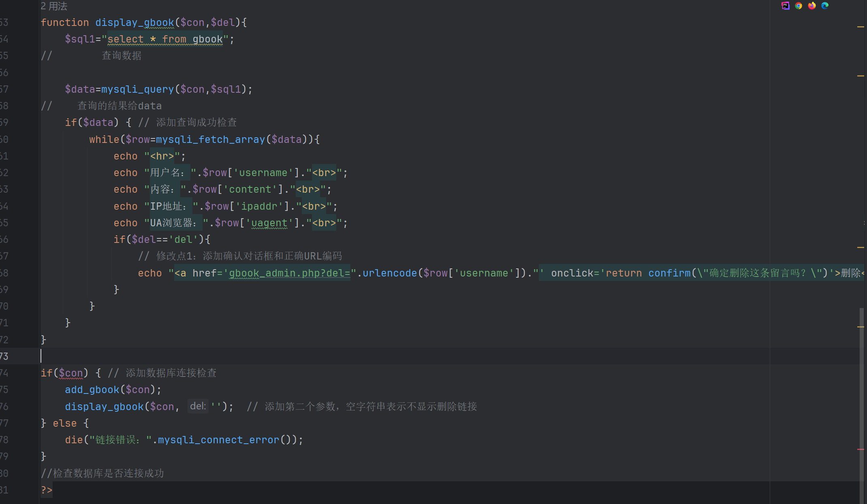Jump to the red error stripe marker
This screenshot has height=504, width=867.
[861, 449]
